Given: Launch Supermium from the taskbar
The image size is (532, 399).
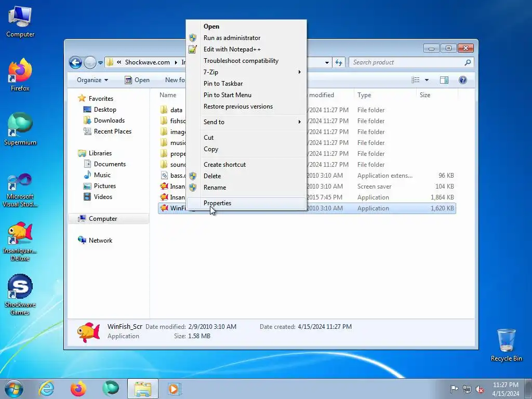Looking at the screenshot, I should point(111,389).
